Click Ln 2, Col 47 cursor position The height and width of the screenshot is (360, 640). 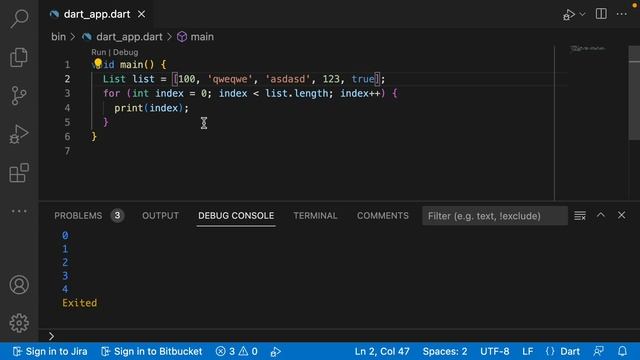click(382, 351)
